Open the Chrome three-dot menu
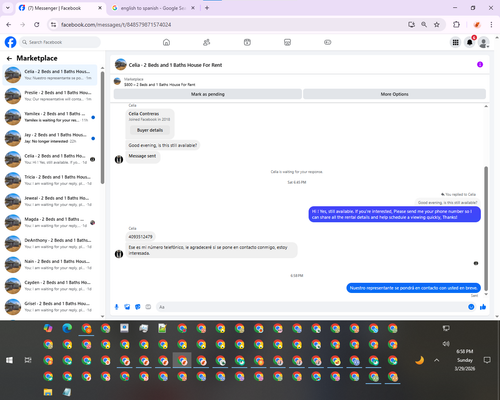500x400 pixels. click(491, 25)
